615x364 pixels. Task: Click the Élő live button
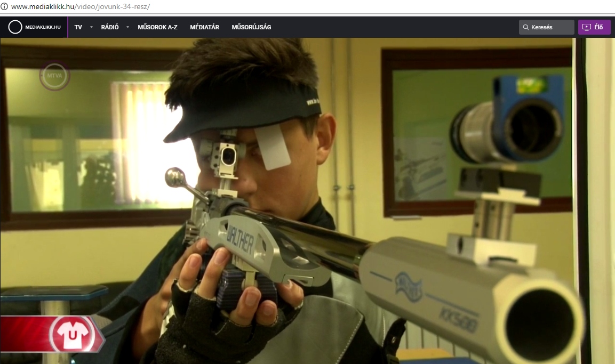point(594,27)
